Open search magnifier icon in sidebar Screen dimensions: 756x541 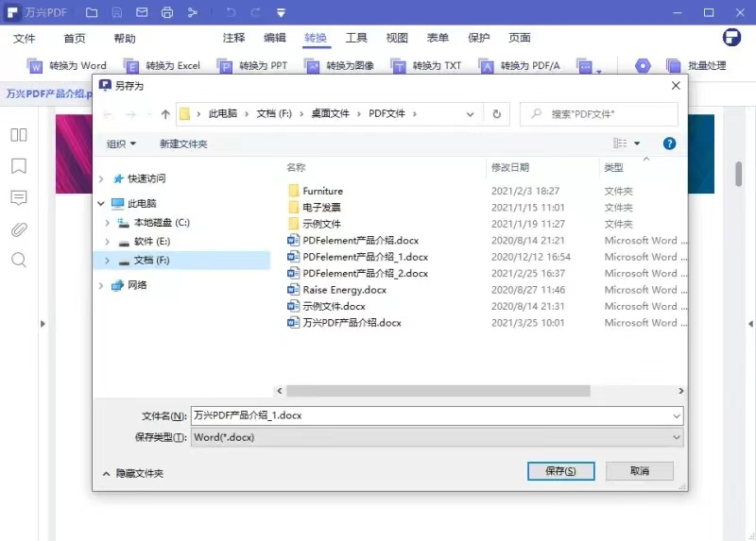point(19,261)
